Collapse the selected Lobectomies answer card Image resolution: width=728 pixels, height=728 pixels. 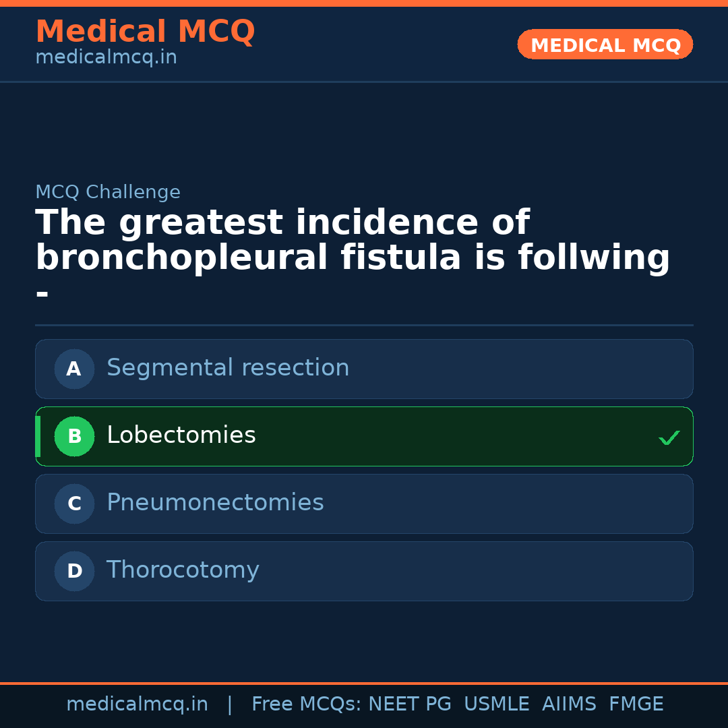[x=364, y=436]
